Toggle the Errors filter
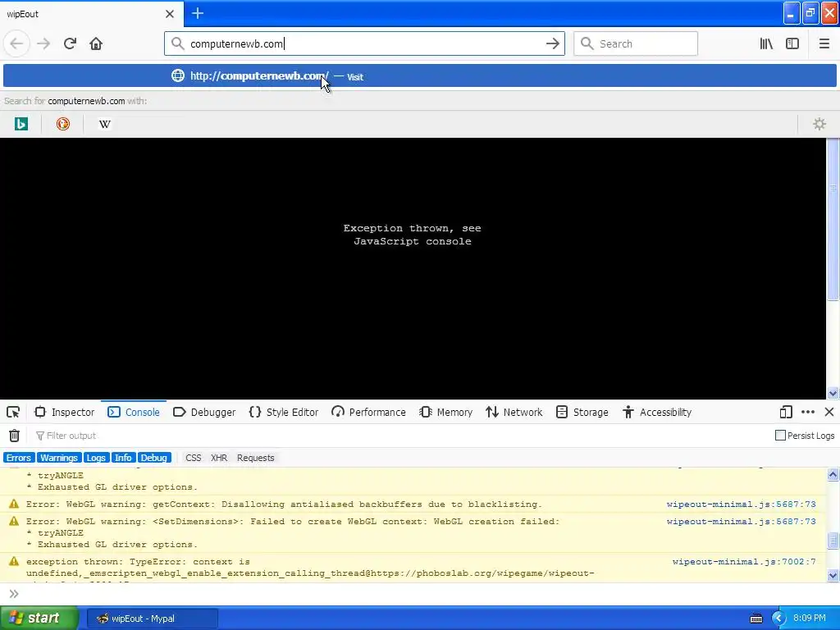Image resolution: width=840 pixels, height=630 pixels. pos(19,458)
